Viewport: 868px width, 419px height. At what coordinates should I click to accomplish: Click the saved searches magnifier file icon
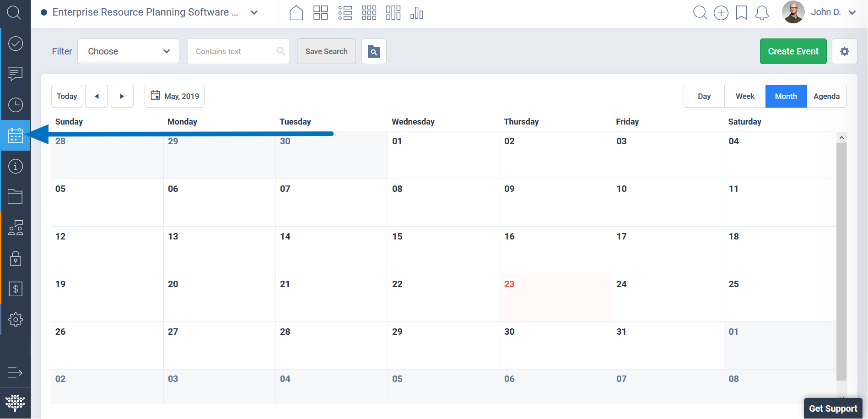tap(374, 51)
